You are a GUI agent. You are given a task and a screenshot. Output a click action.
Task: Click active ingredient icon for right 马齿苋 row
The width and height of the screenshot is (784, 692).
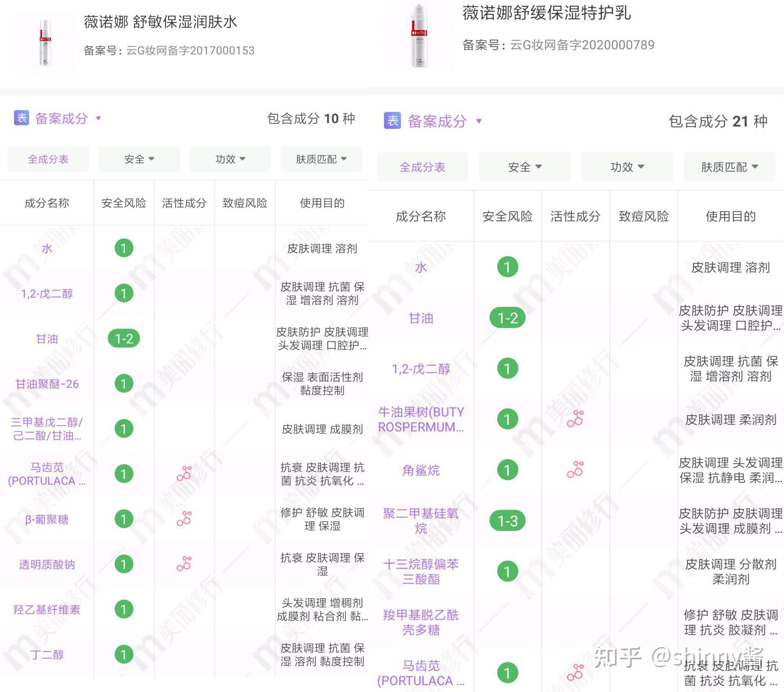(x=575, y=673)
